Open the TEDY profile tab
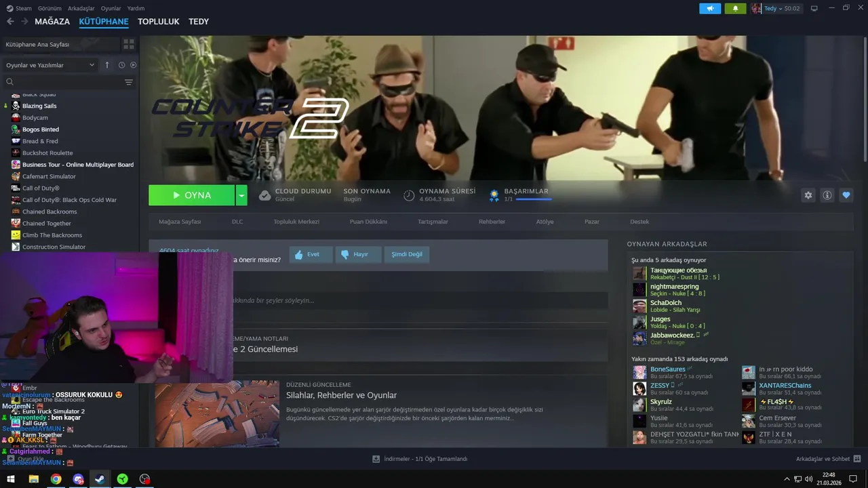Screen dimensions: 868x488 [199, 22]
